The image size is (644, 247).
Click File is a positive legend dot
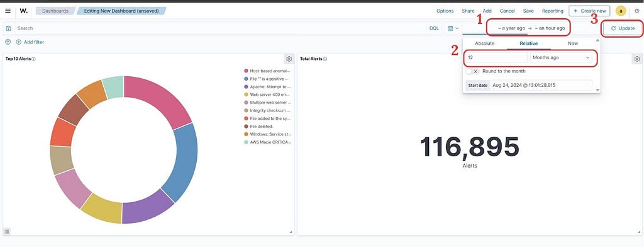(x=246, y=79)
